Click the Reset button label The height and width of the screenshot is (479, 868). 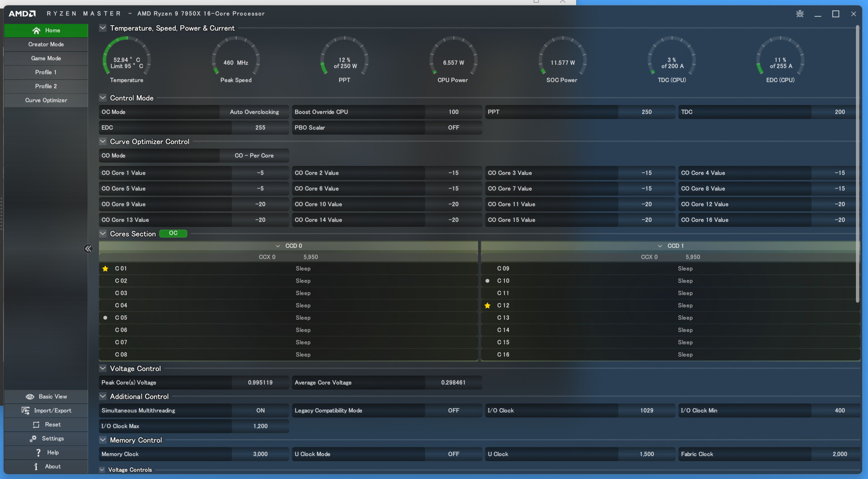(x=53, y=424)
